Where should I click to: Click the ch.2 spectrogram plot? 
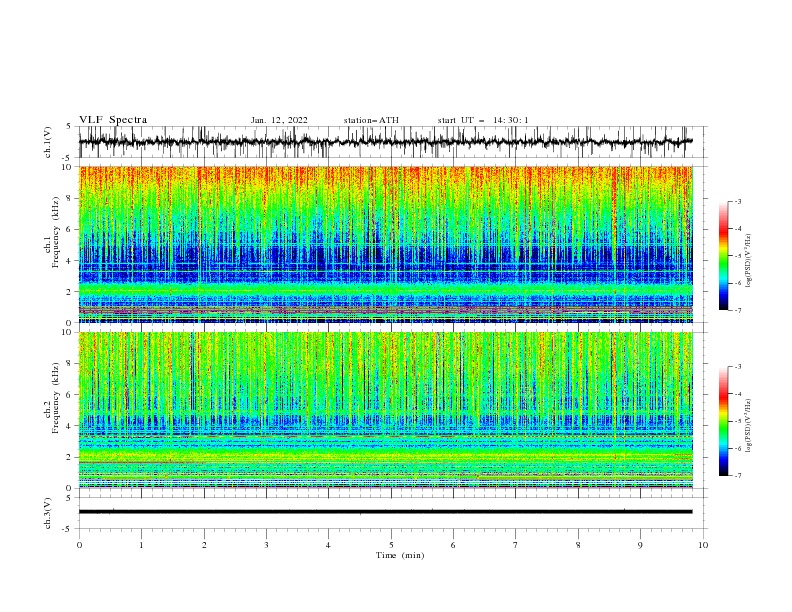[x=385, y=410]
